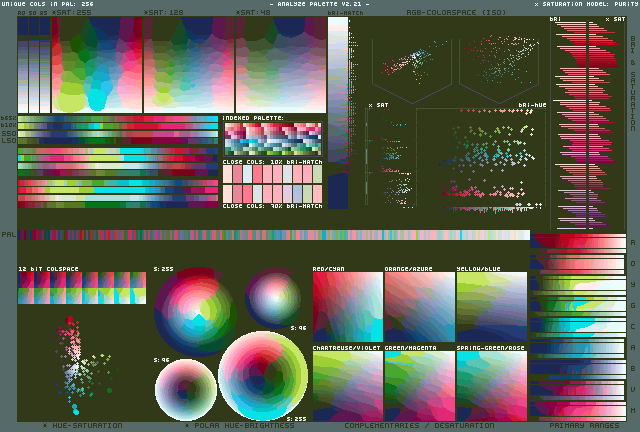Click the 'RGB-Colorspace (ISO)' heading
This screenshot has height=432, width=640.
point(456,13)
